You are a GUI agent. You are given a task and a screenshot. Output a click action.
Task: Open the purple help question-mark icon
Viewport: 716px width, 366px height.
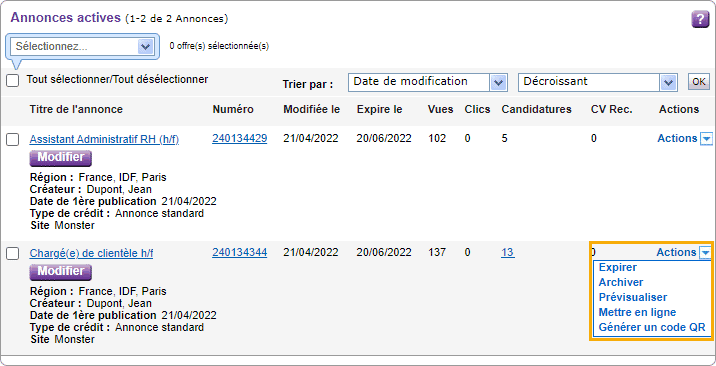point(700,20)
